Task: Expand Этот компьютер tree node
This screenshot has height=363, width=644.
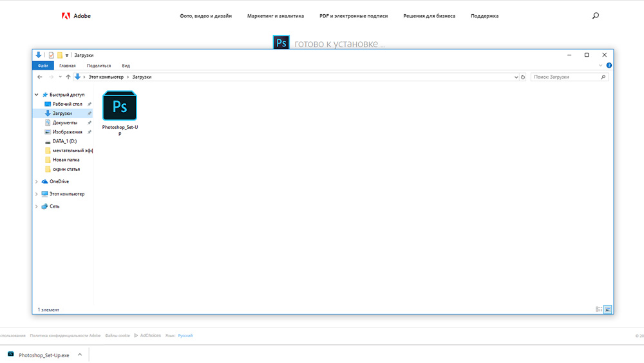Action: click(37, 193)
